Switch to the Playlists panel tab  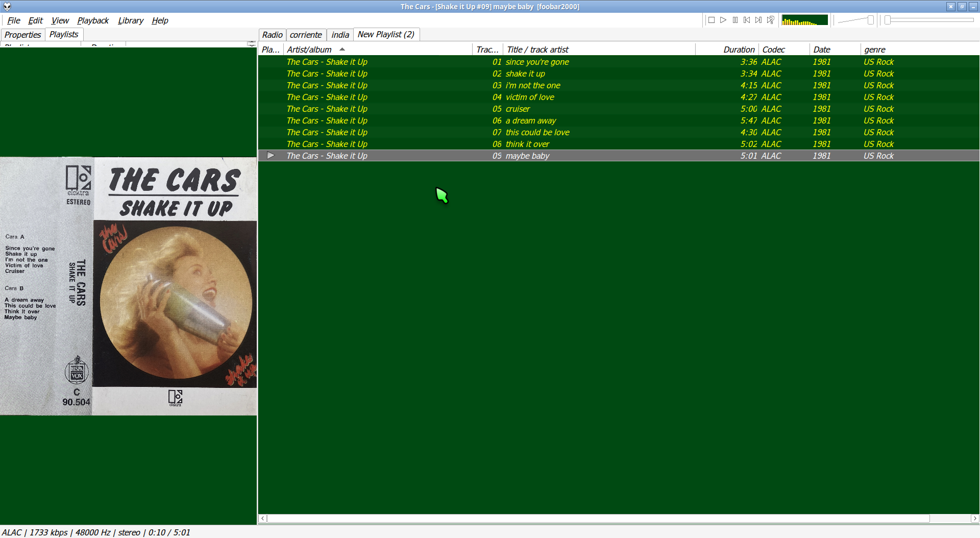point(64,34)
